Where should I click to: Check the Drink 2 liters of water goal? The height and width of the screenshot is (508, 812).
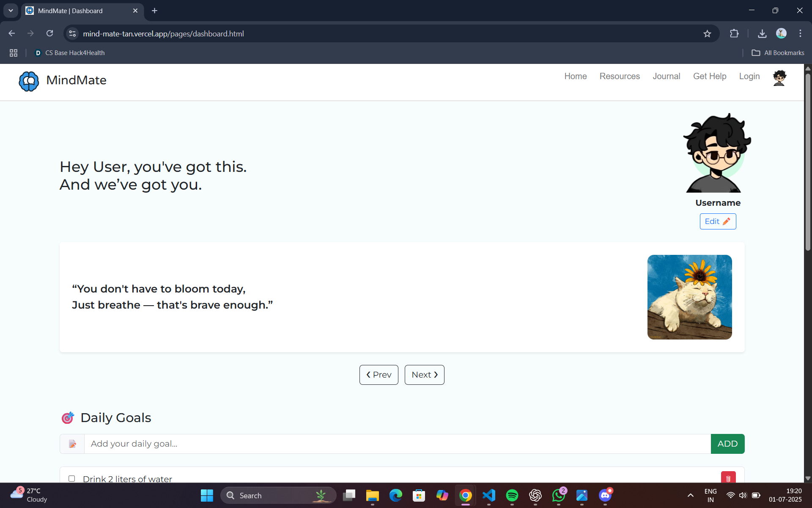coord(72,478)
